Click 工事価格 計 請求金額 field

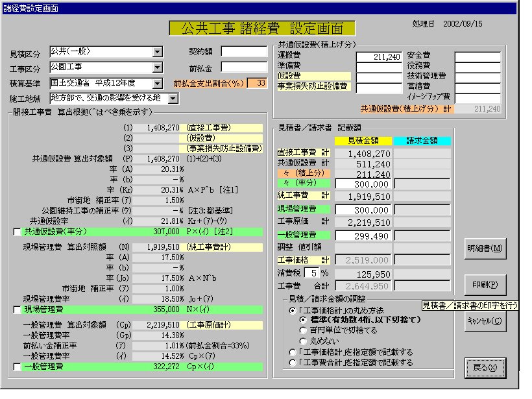coord(422,260)
